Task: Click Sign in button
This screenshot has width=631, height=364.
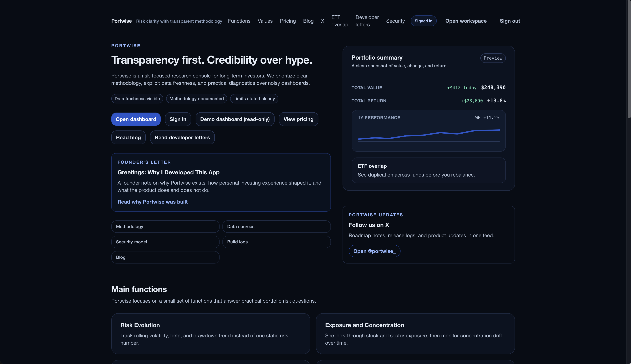Action: pos(178,119)
